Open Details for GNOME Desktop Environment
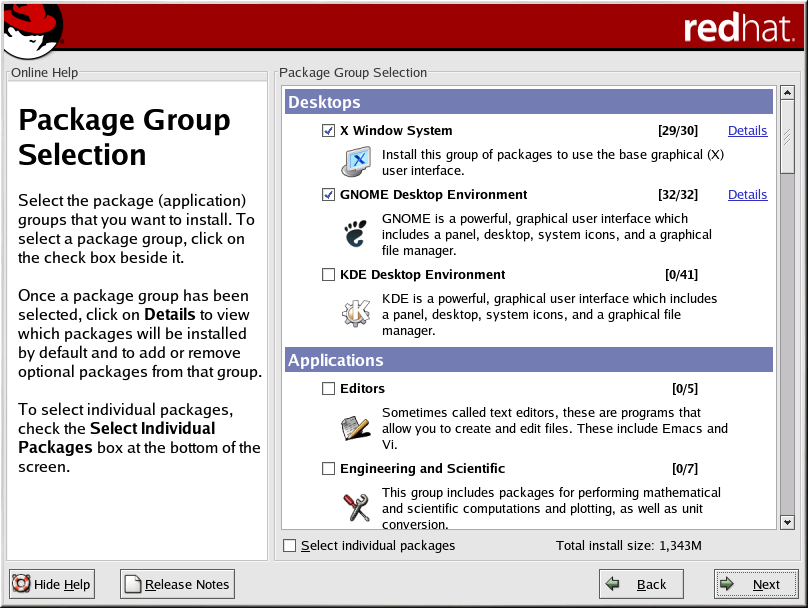Screen dimensions: 808x608 (747, 195)
